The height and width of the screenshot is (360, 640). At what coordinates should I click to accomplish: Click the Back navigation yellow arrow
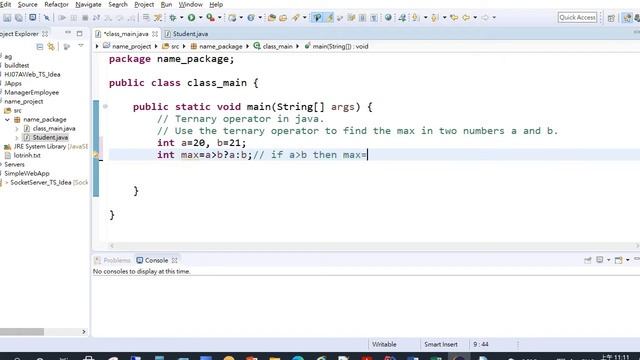tap(466, 18)
